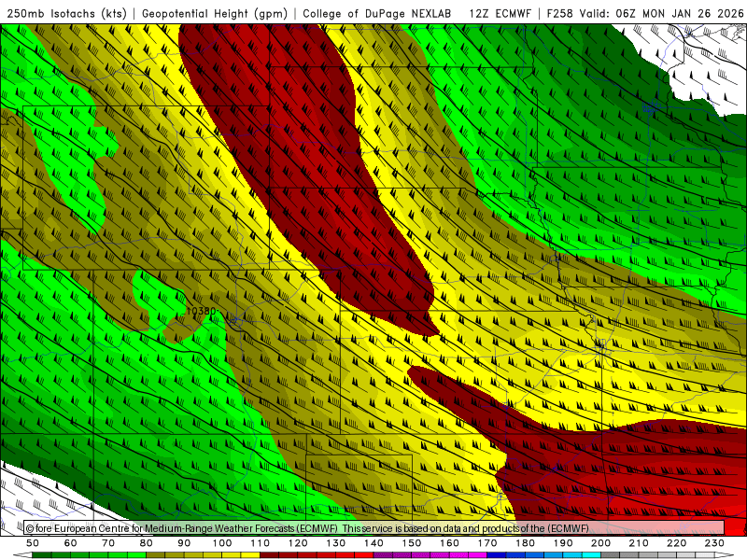Click 'College of DuPage NEXLAB' in header
747x560 pixels.
click(x=377, y=13)
